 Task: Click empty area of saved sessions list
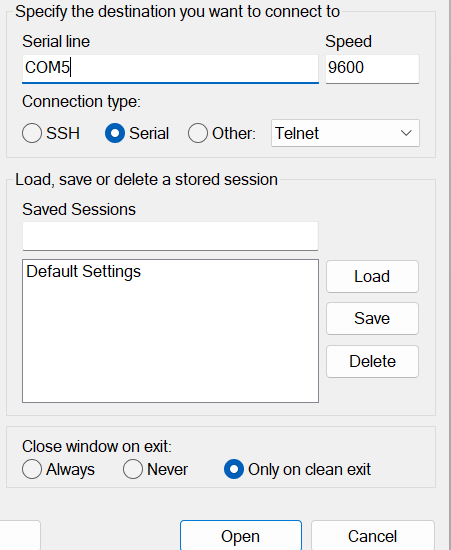tap(170, 344)
